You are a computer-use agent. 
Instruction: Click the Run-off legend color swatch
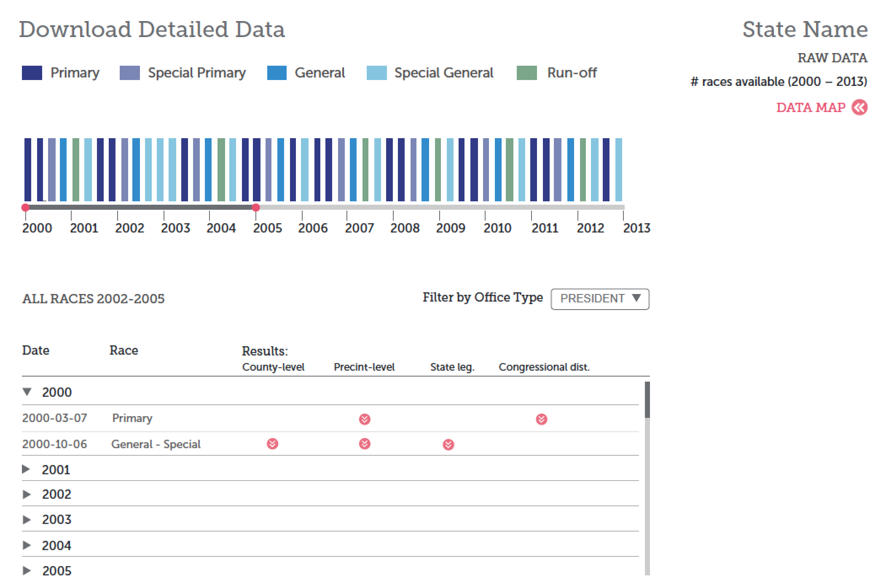[527, 73]
